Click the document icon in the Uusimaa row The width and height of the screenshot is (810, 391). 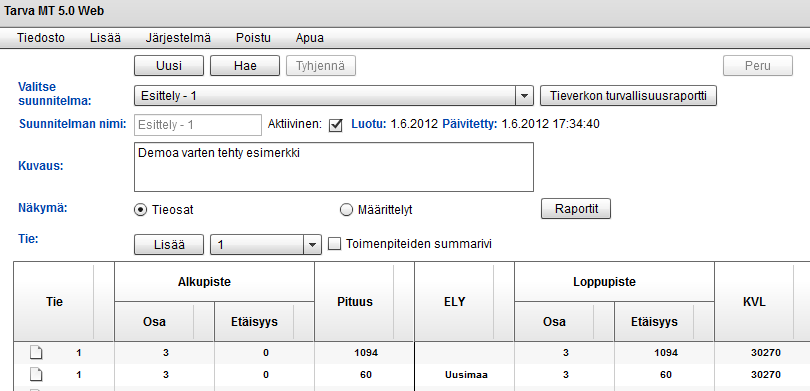(36, 375)
